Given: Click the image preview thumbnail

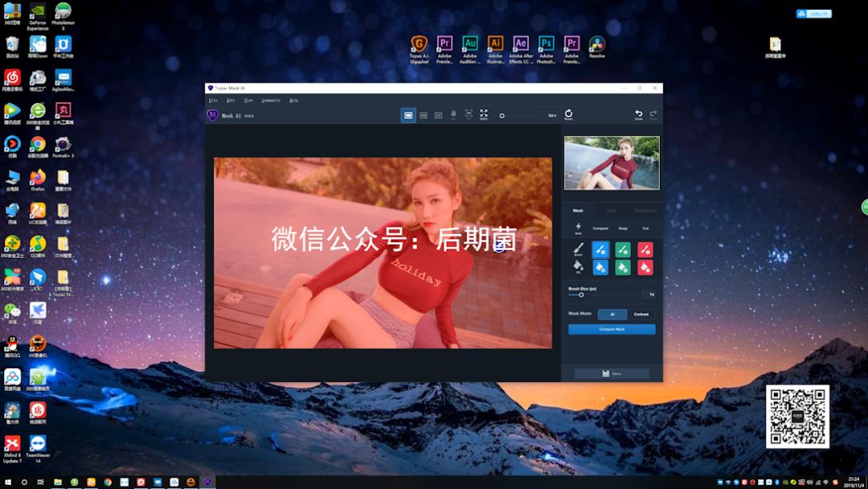Looking at the screenshot, I should tap(612, 162).
